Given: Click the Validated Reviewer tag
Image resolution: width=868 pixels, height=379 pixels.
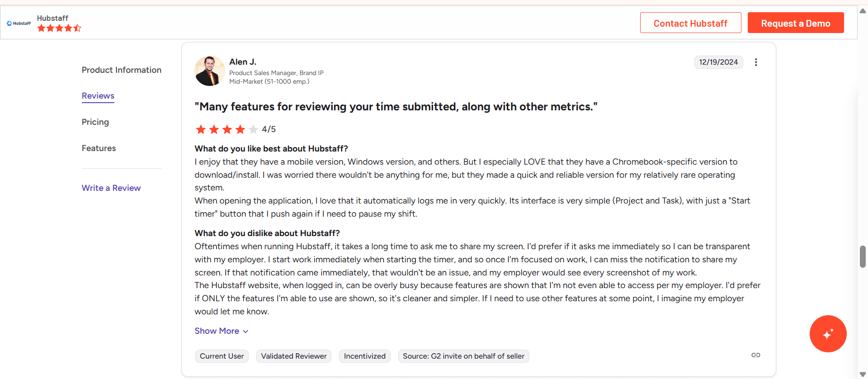Looking at the screenshot, I should click(294, 356).
